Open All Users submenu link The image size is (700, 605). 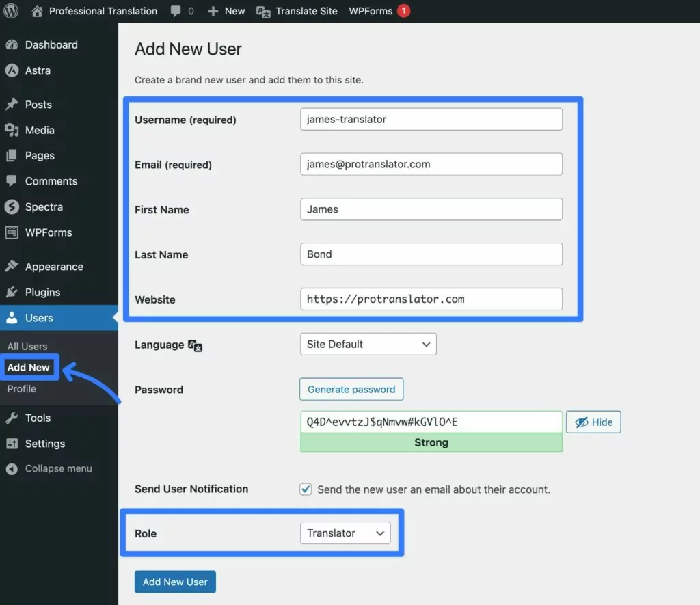point(27,346)
